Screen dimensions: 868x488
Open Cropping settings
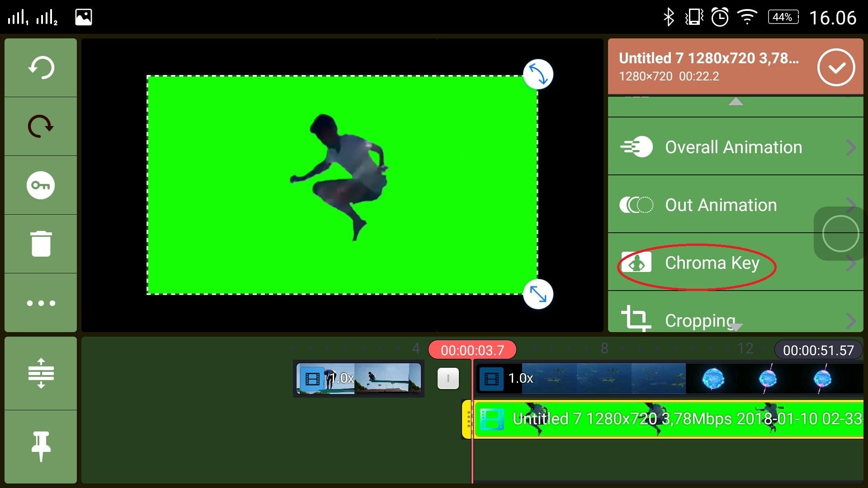click(x=736, y=312)
